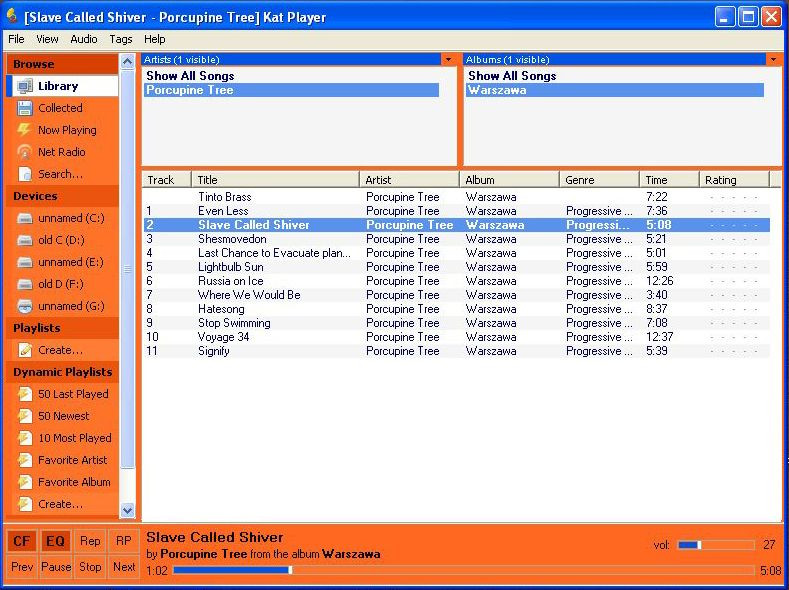
Task: Click the 50 Last Played playlist icon
Action: pyautogui.click(x=25, y=394)
